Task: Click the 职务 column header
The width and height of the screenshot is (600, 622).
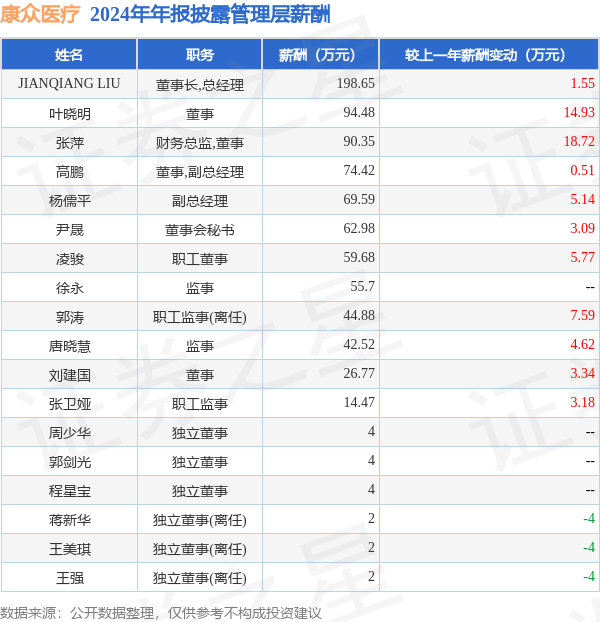Action: (199, 55)
